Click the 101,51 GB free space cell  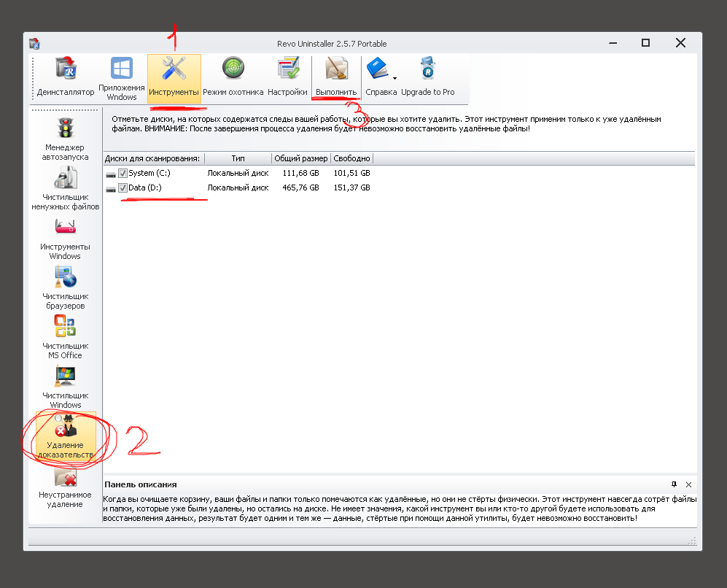click(x=352, y=173)
